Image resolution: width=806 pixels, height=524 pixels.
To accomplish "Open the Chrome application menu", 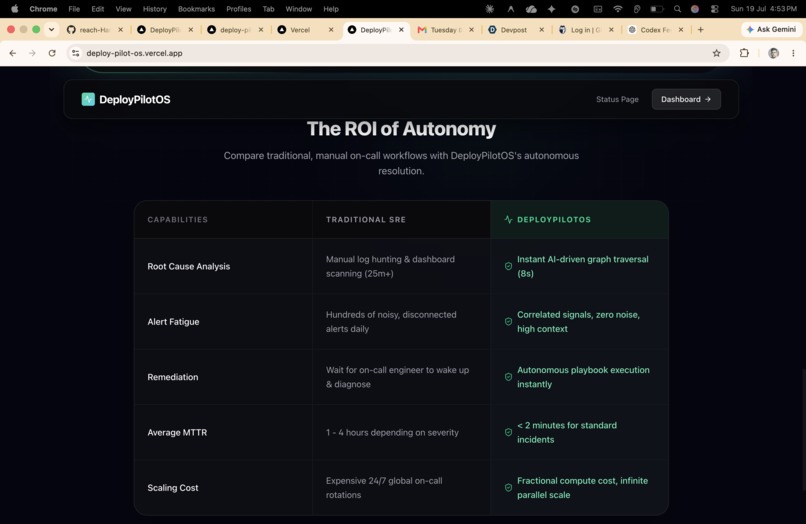I will 43,9.
